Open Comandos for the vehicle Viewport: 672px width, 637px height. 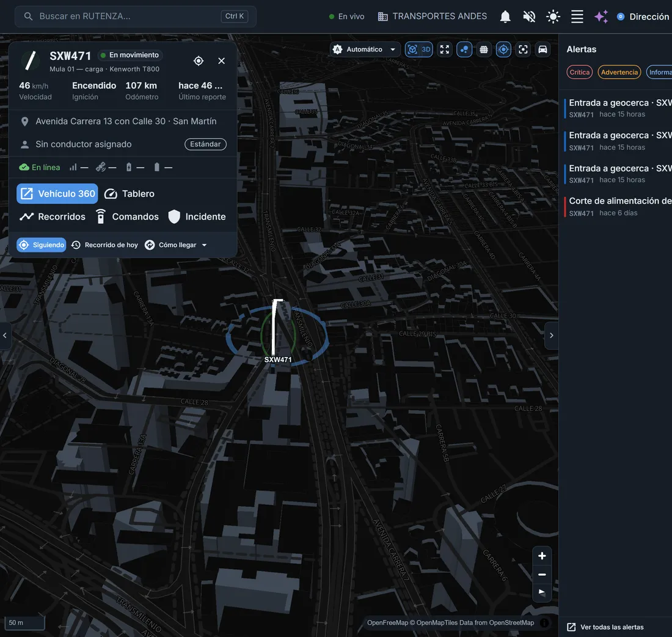point(127,216)
